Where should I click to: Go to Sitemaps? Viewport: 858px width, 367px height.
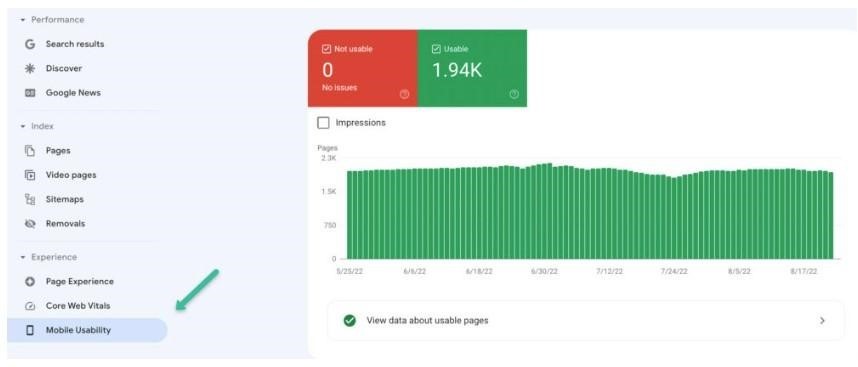(65, 200)
